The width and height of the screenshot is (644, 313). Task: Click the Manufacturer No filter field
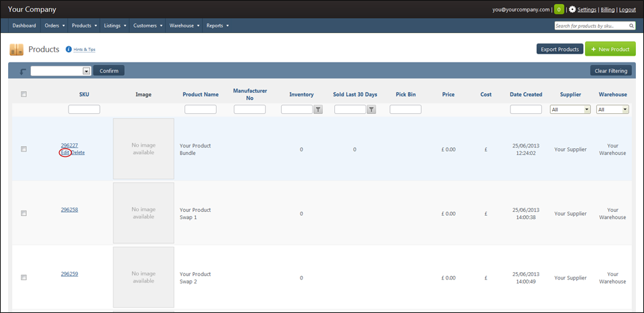pyautogui.click(x=250, y=109)
